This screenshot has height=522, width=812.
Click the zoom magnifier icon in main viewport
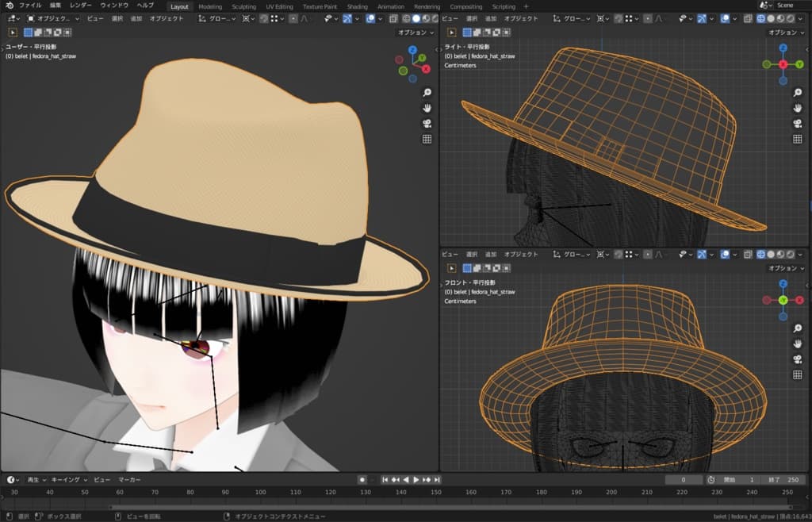point(427,92)
